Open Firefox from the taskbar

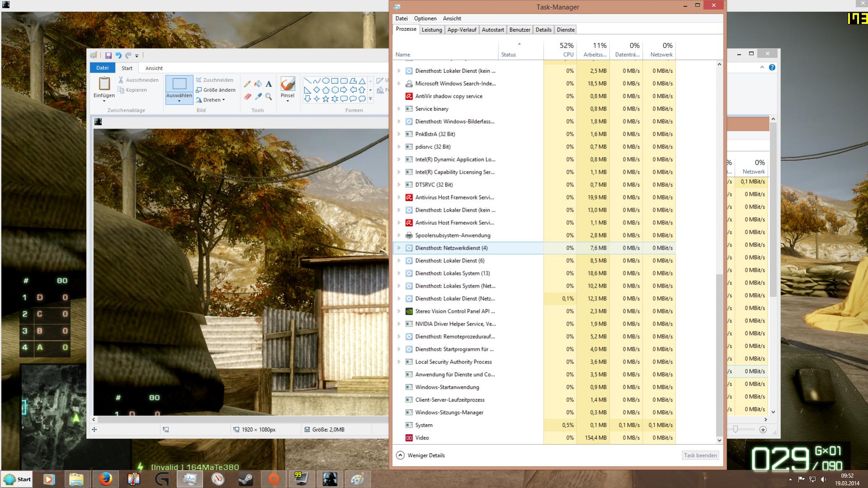coord(105,479)
